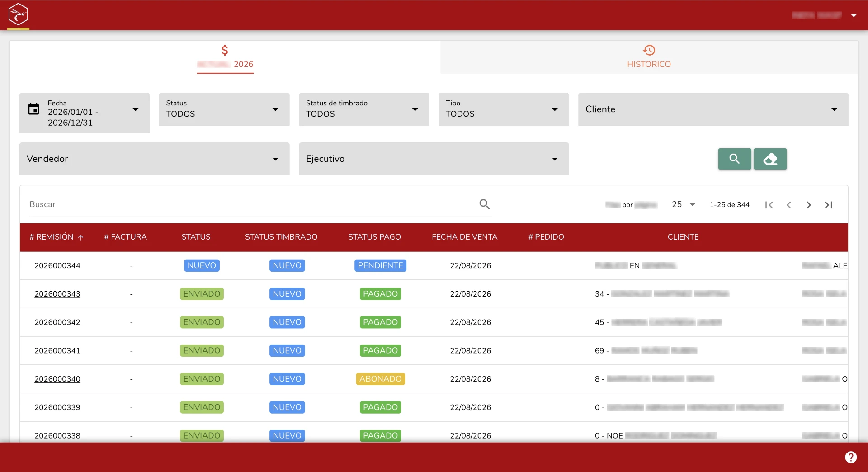Click the app logo in the header
Viewport: 868px width, 472px height.
click(x=18, y=14)
